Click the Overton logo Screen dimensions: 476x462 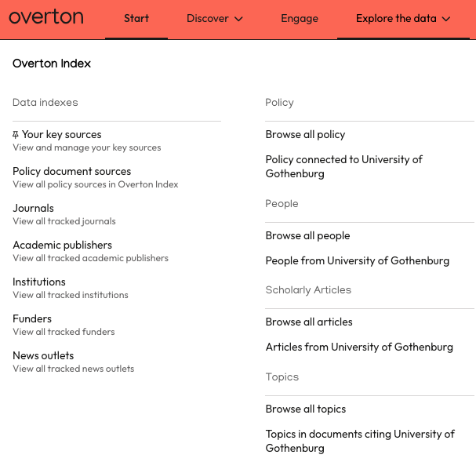(45, 17)
